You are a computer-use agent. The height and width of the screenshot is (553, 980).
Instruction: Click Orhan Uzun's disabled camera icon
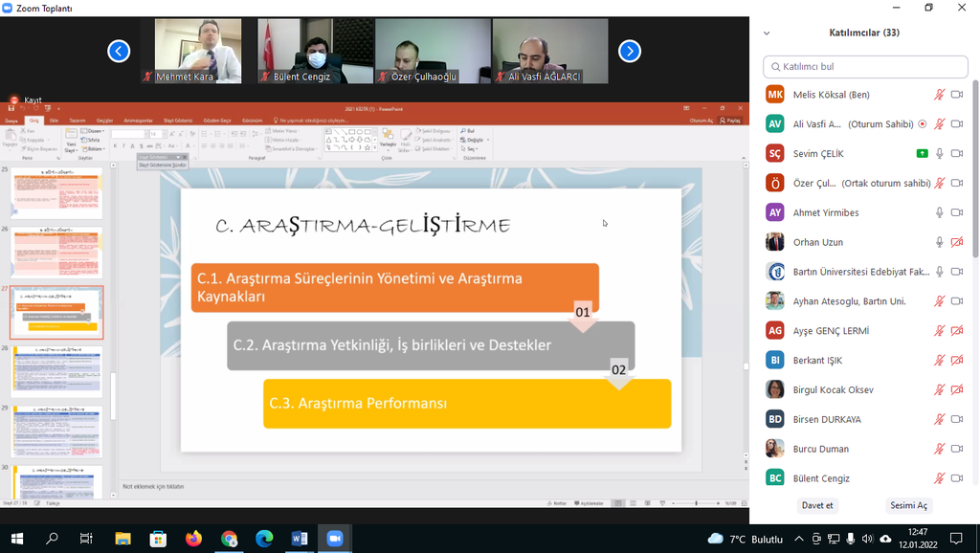(x=957, y=242)
